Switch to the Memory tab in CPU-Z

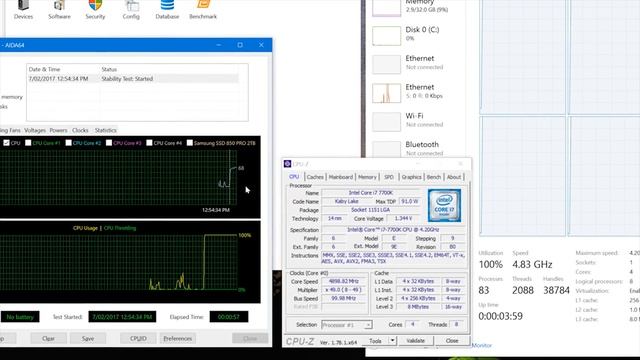(x=367, y=177)
